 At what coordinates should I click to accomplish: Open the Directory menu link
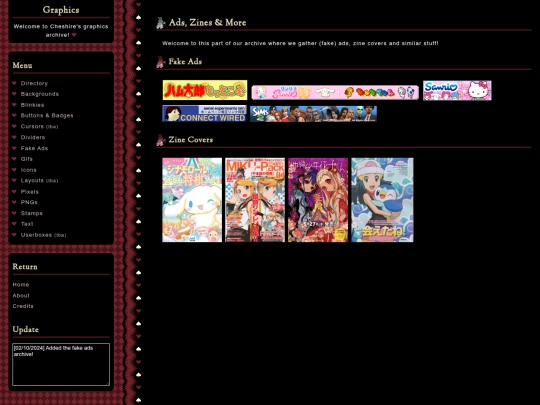coord(34,83)
